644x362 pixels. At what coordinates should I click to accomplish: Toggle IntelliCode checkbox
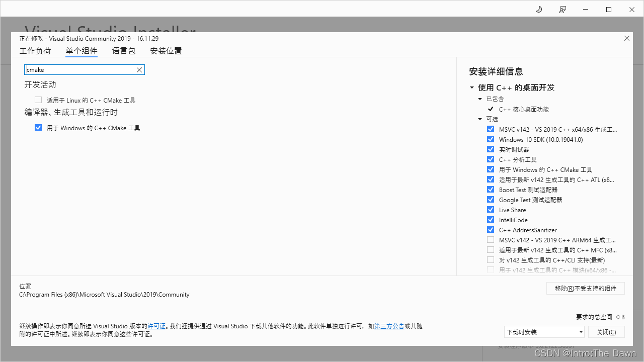click(x=491, y=220)
